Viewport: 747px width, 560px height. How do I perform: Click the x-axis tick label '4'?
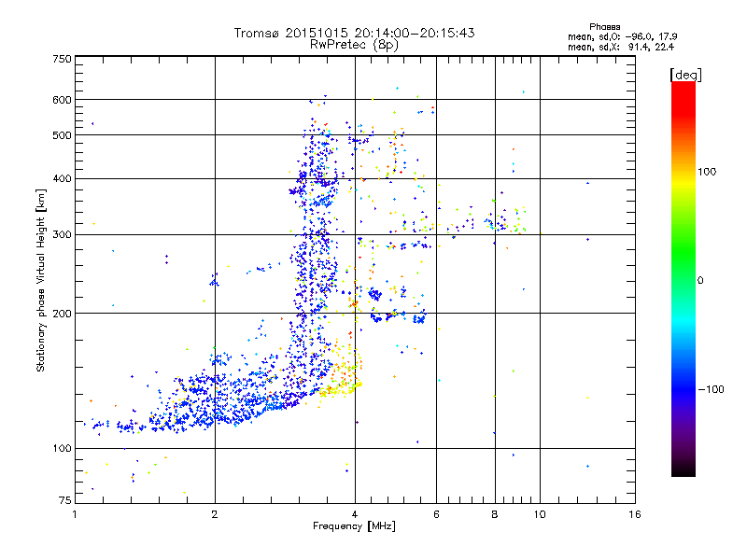(355, 514)
